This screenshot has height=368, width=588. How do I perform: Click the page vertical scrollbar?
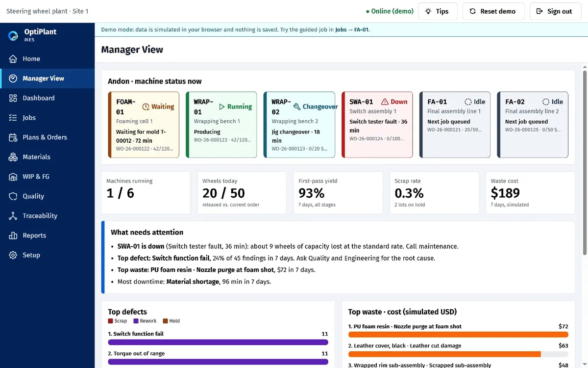pos(584,162)
